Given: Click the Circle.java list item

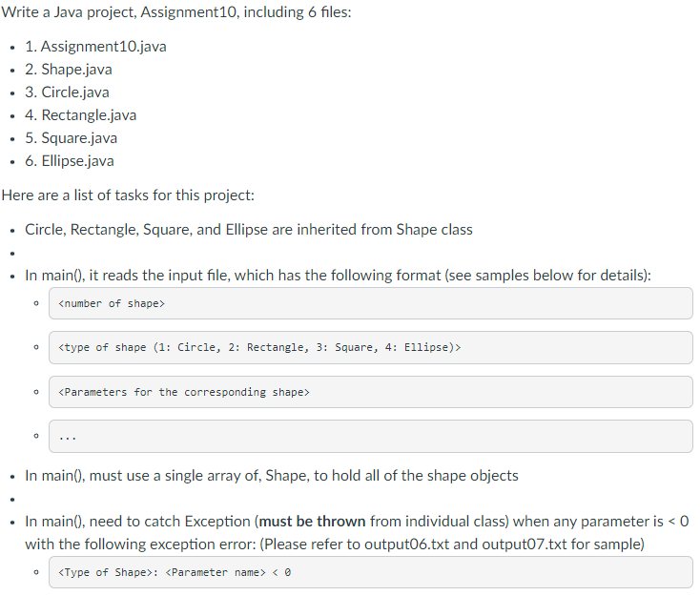Looking at the screenshot, I should pos(67,92).
